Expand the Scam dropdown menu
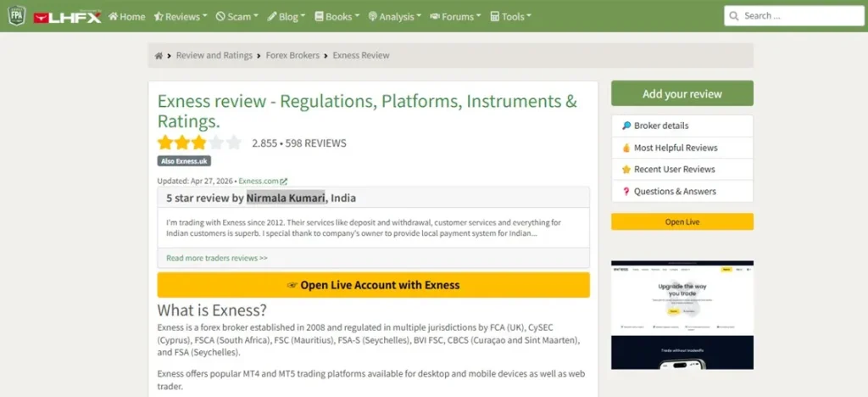 237,17
